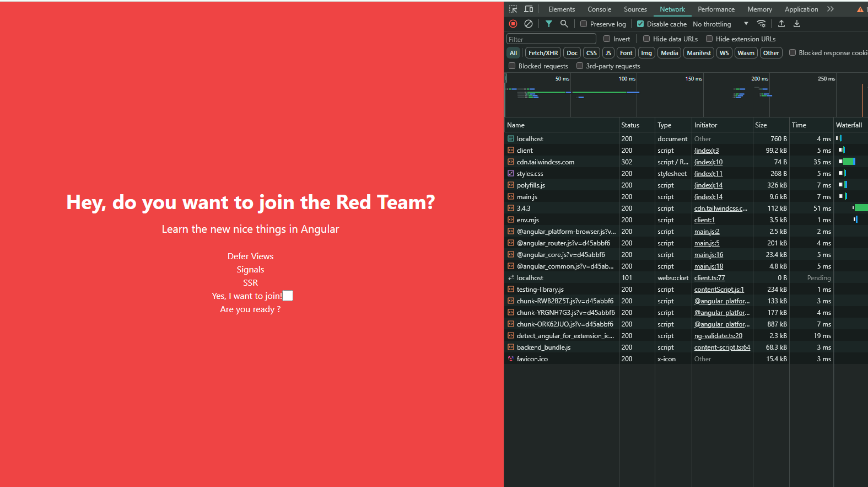This screenshot has width=868, height=487.
Task: Click the inspect element picker icon
Action: coord(513,9)
